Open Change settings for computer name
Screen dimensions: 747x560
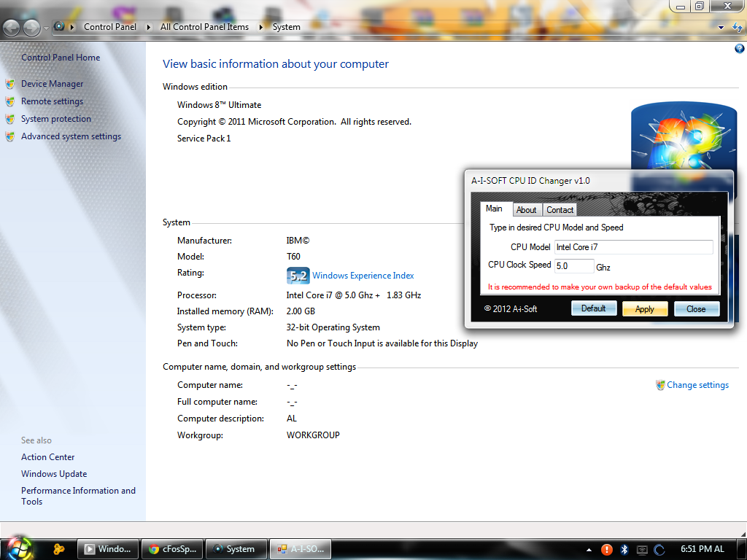point(697,384)
